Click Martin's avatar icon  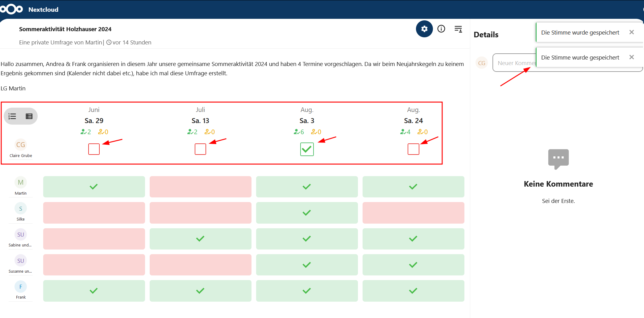(x=21, y=182)
